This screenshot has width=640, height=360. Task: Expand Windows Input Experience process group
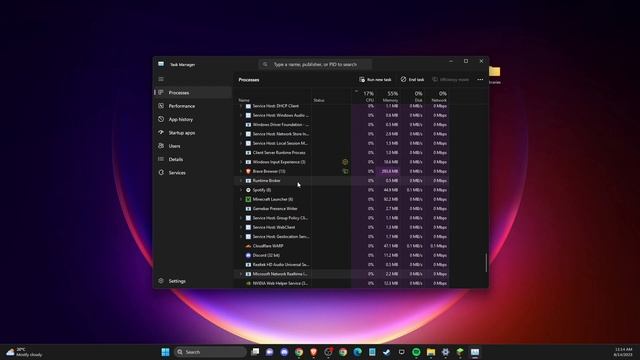(x=241, y=162)
